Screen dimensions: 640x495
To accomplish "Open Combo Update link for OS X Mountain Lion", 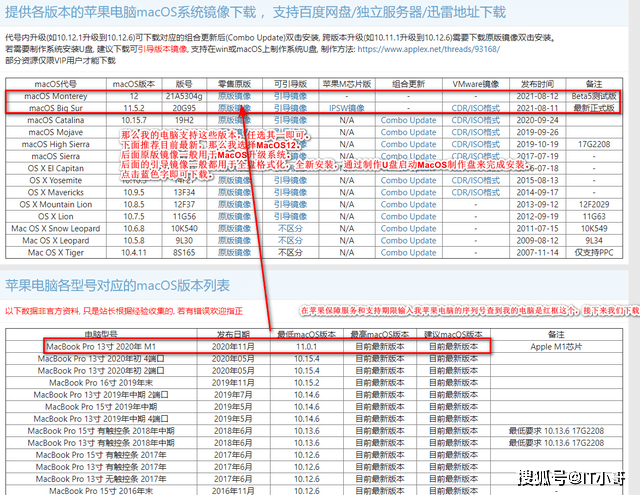I will [x=408, y=204].
